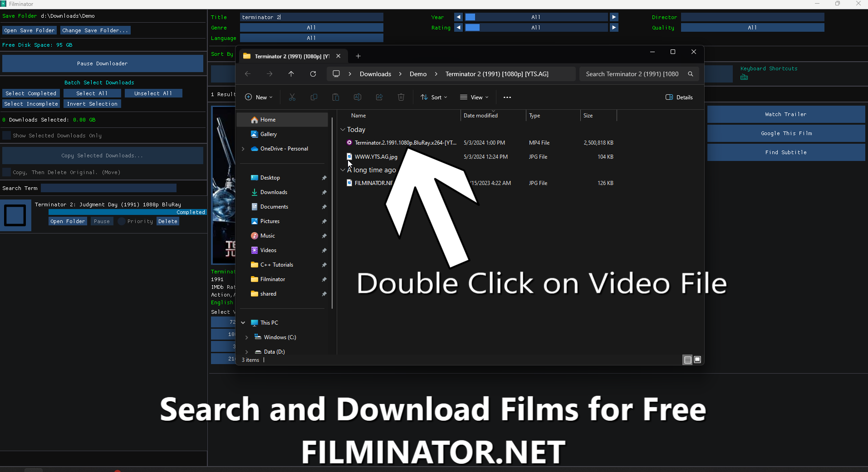Open Documents in the quick access list
868x472 pixels.
click(x=274, y=207)
